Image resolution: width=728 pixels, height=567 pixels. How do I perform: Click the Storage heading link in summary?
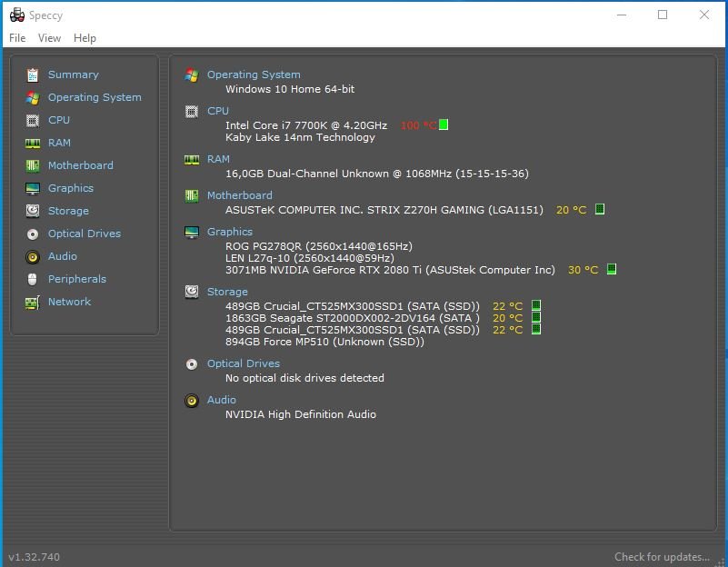point(227,292)
